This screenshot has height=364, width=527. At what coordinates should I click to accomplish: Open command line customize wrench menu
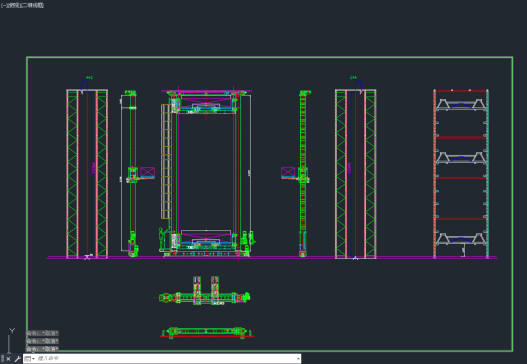pos(17,359)
